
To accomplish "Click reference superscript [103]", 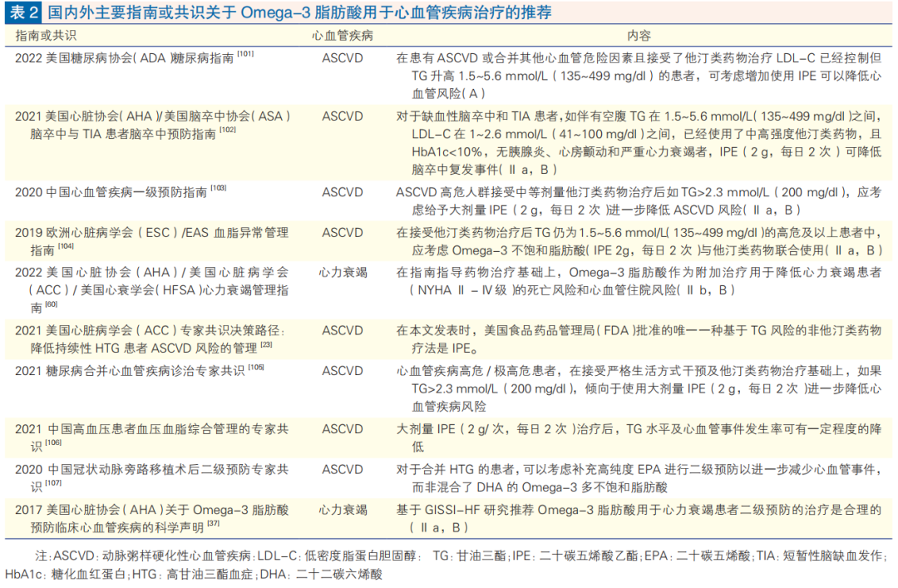I will (218, 188).
